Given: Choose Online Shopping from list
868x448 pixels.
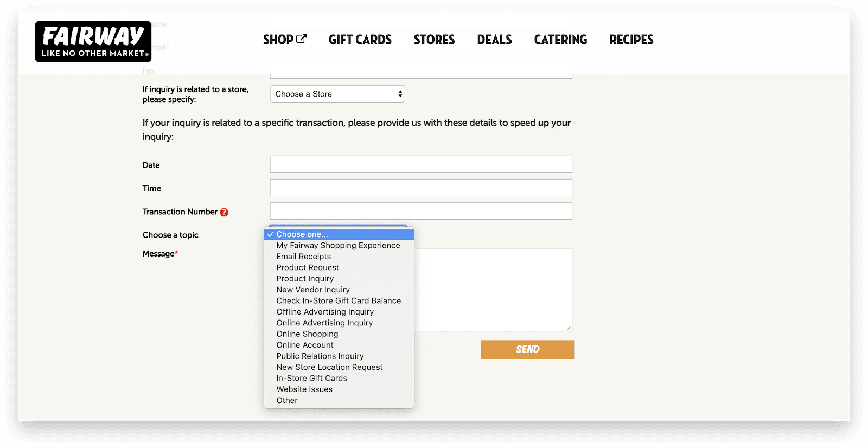Looking at the screenshot, I should point(339,334).
